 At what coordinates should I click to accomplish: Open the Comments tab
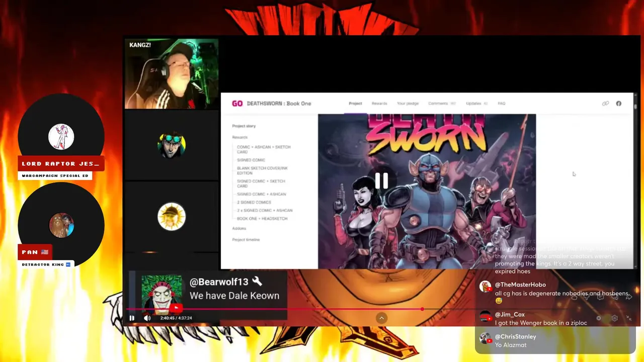[442, 104]
